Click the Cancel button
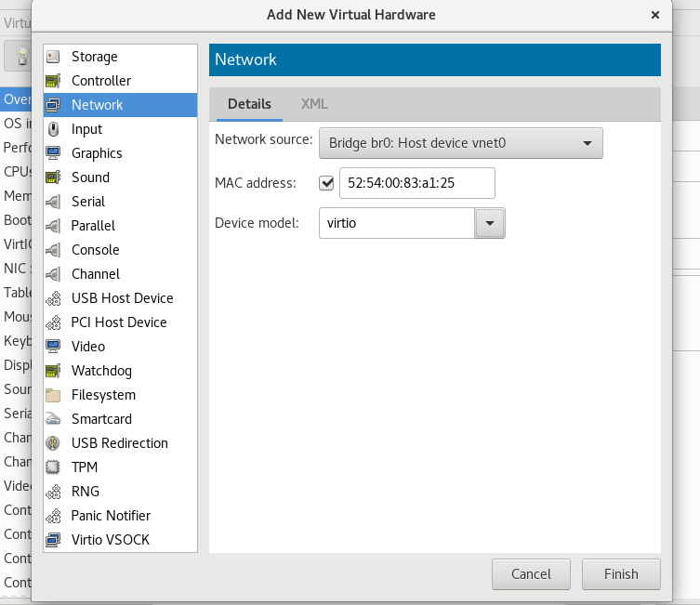 (531, 574)
